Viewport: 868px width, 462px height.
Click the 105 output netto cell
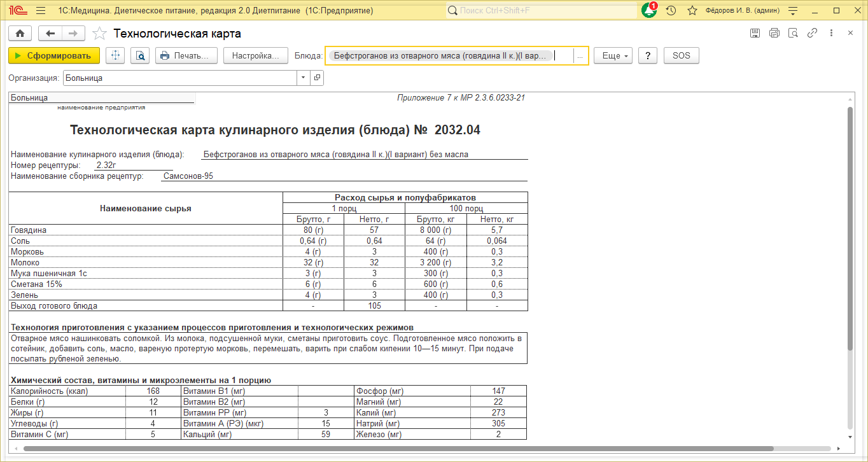(x=374, y=305)
